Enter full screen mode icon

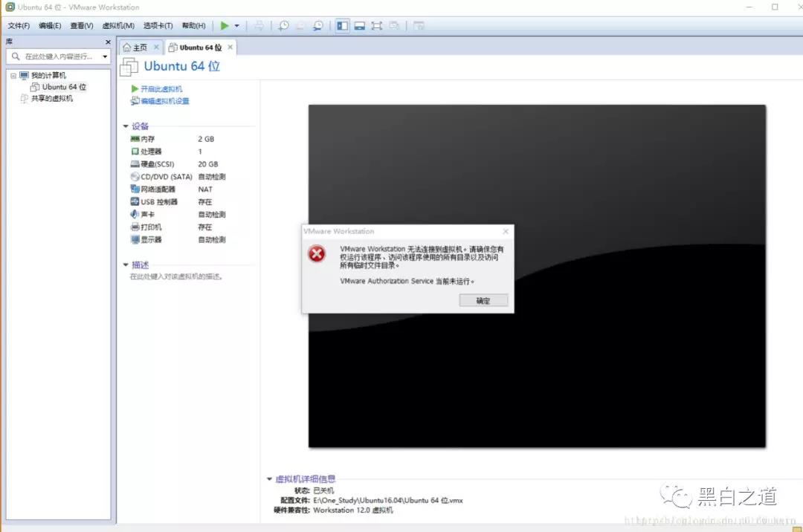[376, 25]
